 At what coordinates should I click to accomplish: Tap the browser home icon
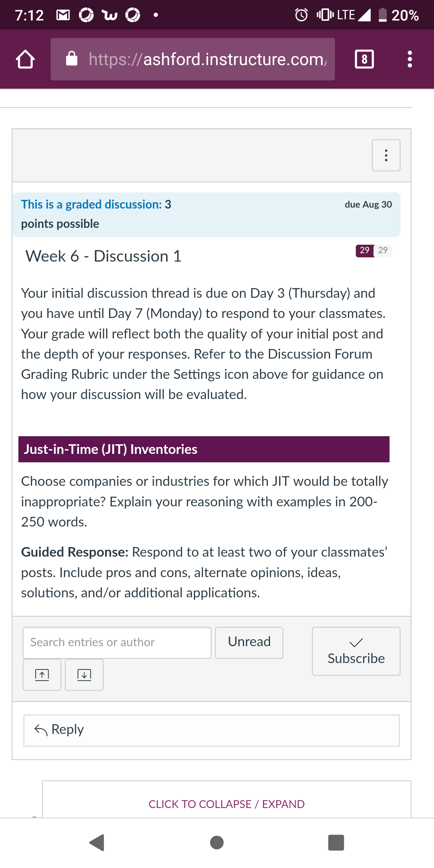pyautogui.click(x=25, y=59)
